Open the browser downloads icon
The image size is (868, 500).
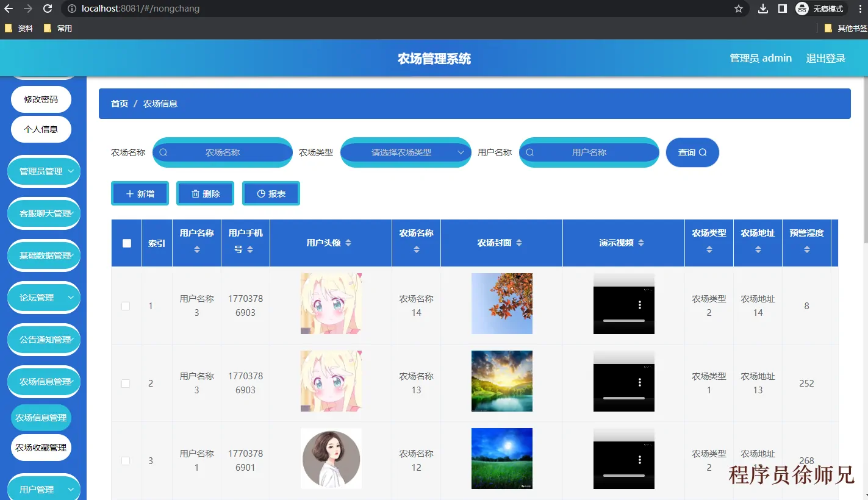(x=763, y=9)
